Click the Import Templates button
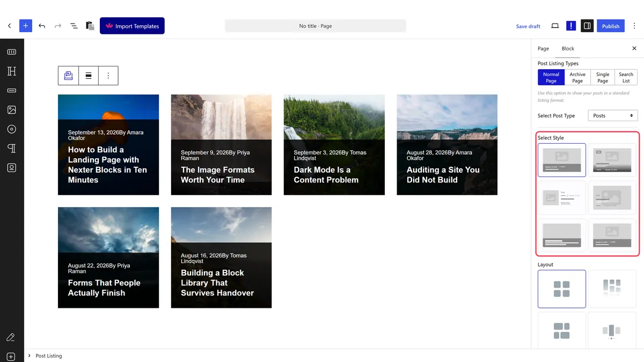Screen dimensions: 644x362 point(132,26)
